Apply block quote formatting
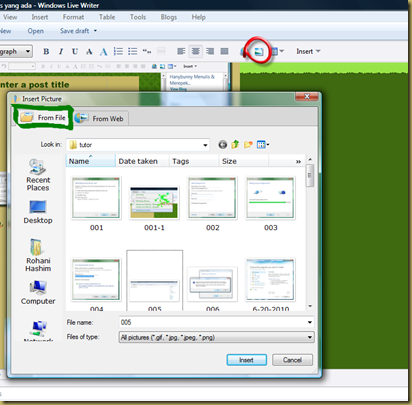The height and width of the screenshot is (405, 412). (147, 51)
